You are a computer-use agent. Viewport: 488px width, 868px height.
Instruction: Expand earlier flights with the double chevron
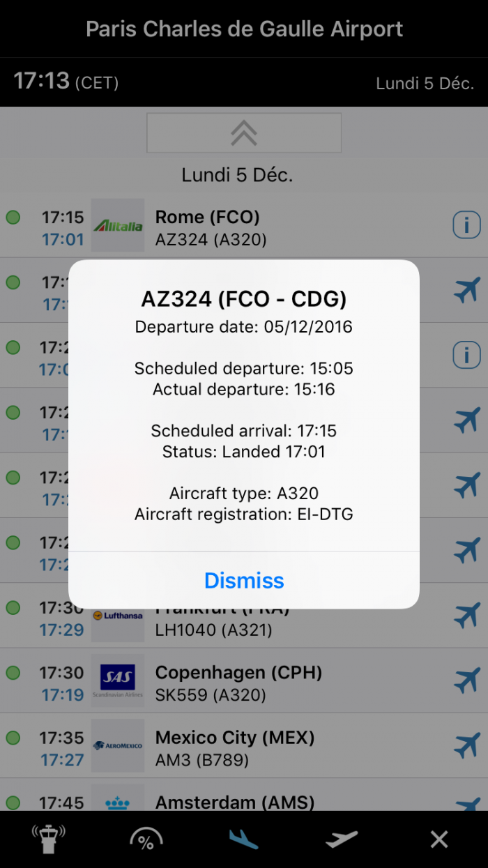[244, 132]
